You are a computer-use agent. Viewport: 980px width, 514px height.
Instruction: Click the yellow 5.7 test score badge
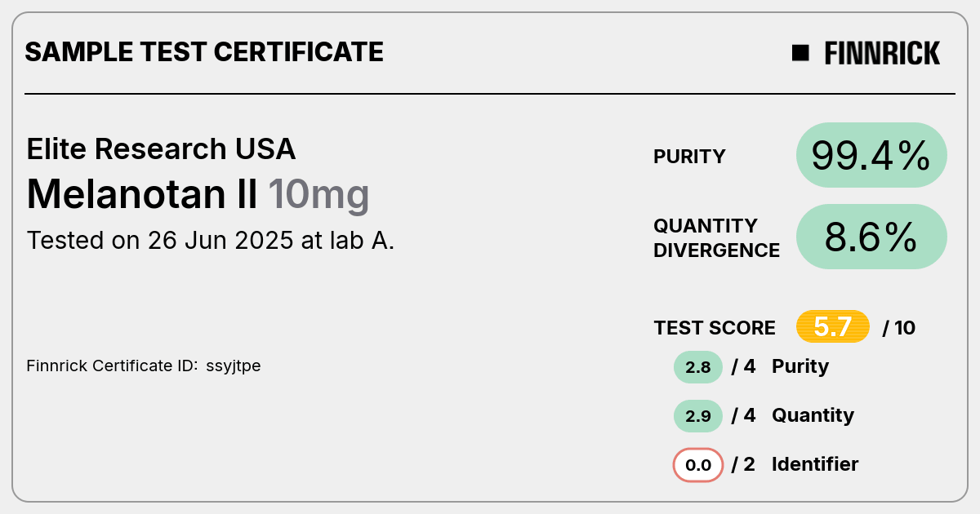833,327
